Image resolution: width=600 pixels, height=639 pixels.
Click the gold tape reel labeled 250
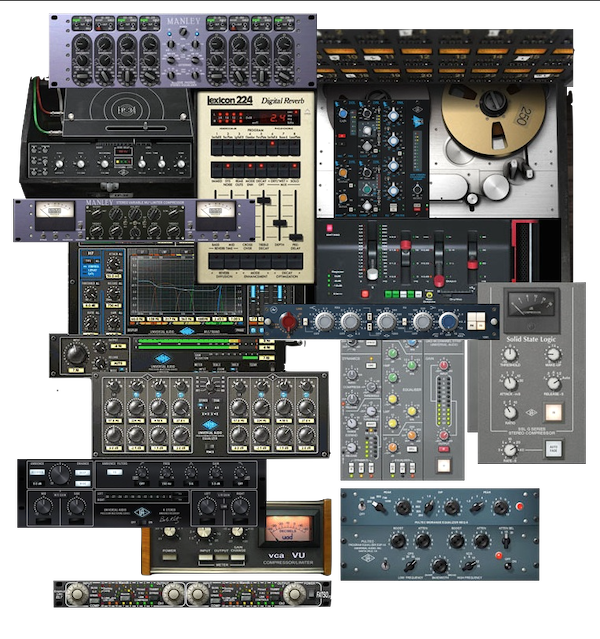click(494, 119)
